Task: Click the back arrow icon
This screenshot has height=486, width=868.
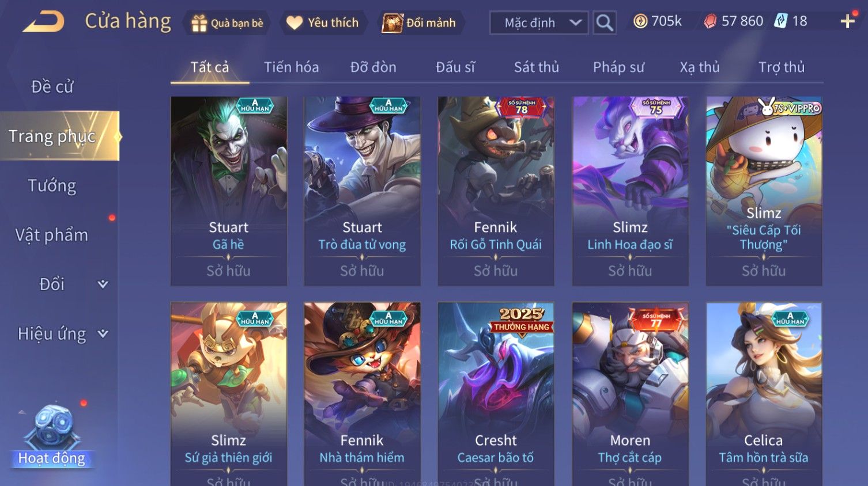Action: [x=44, y=22]
